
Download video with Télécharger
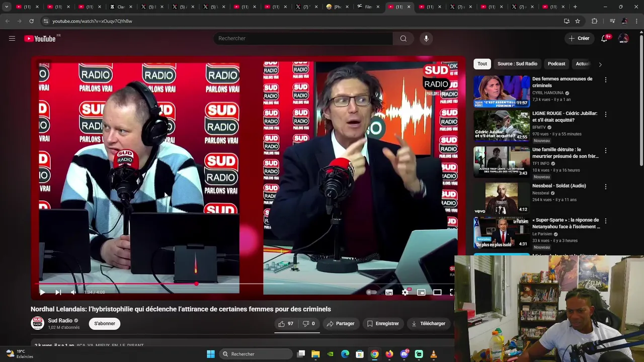coord(428,324)
